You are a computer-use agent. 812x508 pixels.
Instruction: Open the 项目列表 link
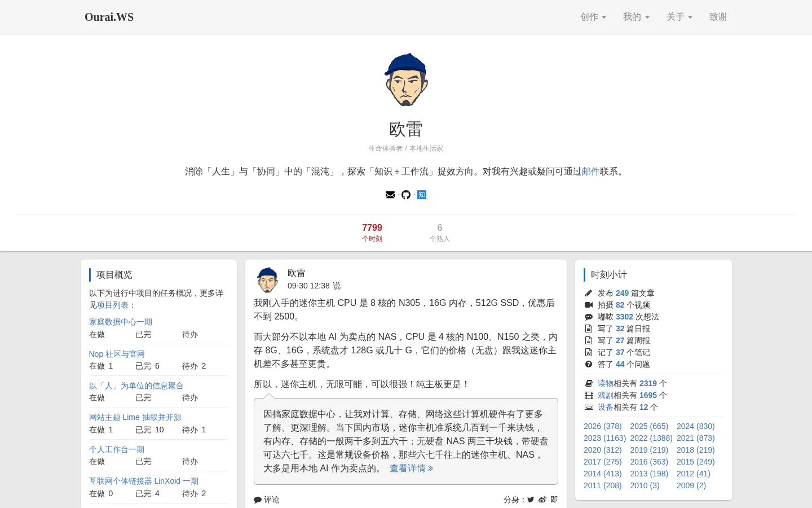[113, 305]
